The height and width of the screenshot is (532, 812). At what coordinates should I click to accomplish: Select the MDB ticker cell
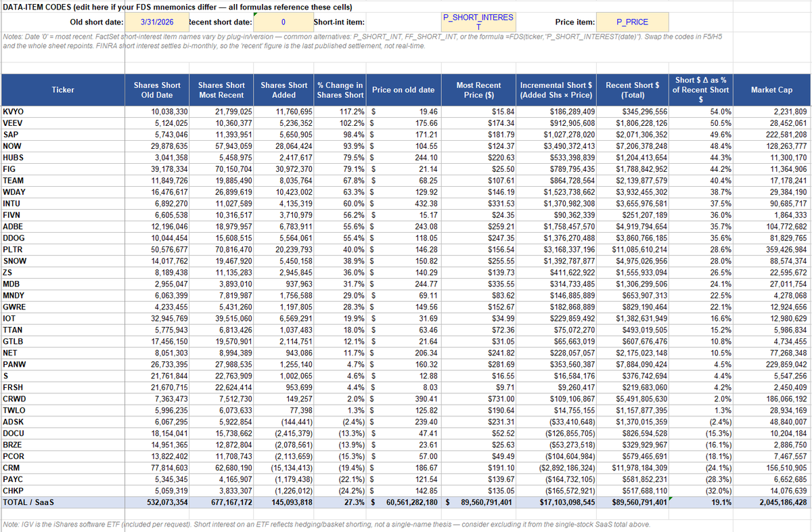click(63, 284)
